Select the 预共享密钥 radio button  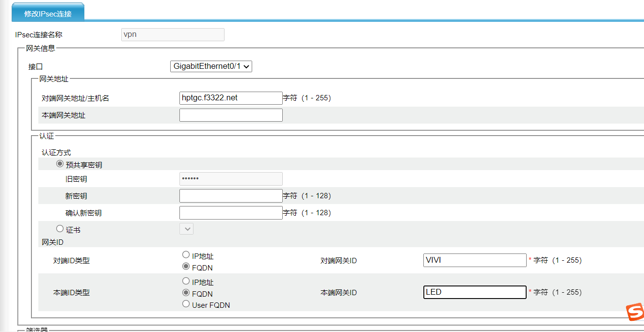point(60,164)
